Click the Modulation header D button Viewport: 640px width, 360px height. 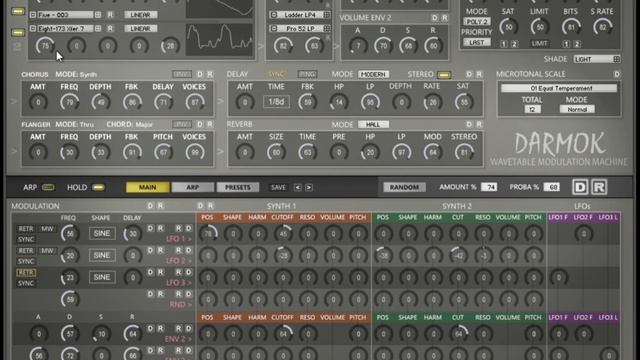pos(150,206)
